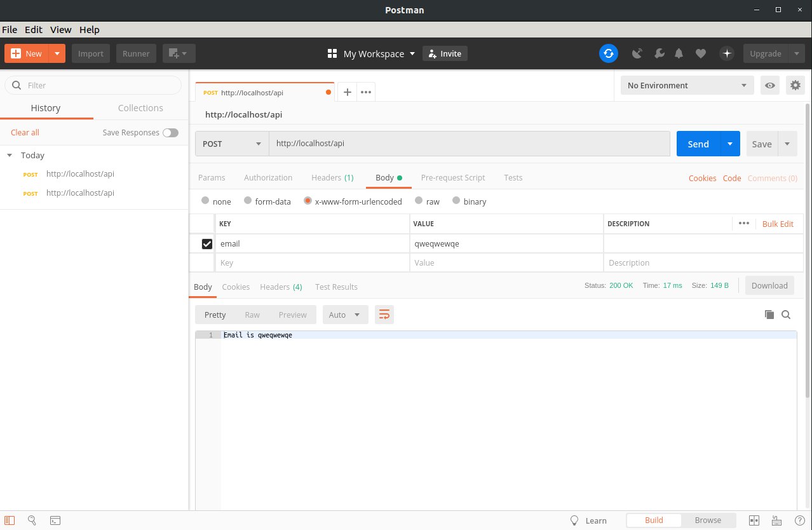This screenshot has width=812, height=530.
Task: Open the Authorization tab
Action: (268, 177)
